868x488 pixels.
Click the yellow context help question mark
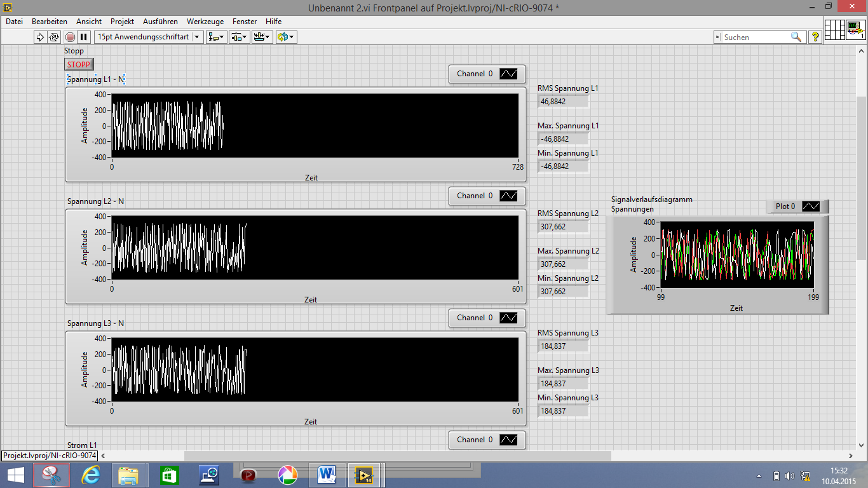[x=815, y=37]
